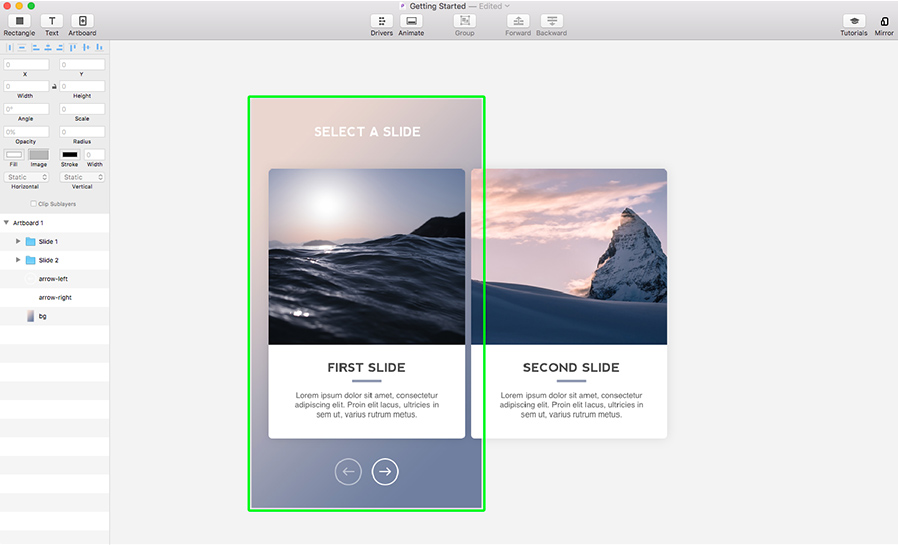The image size is (898, 545).
Task: Select the Slide 1 layer name
Action: coord(48,242)
